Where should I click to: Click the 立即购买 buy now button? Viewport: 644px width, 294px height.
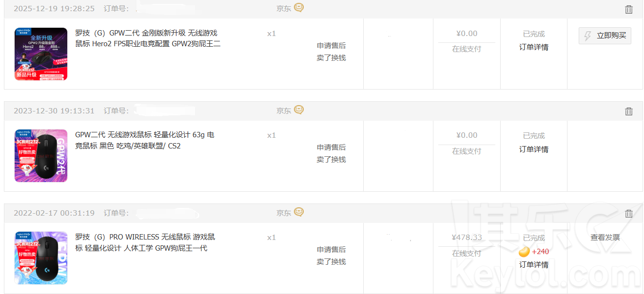tap(605, 36)
